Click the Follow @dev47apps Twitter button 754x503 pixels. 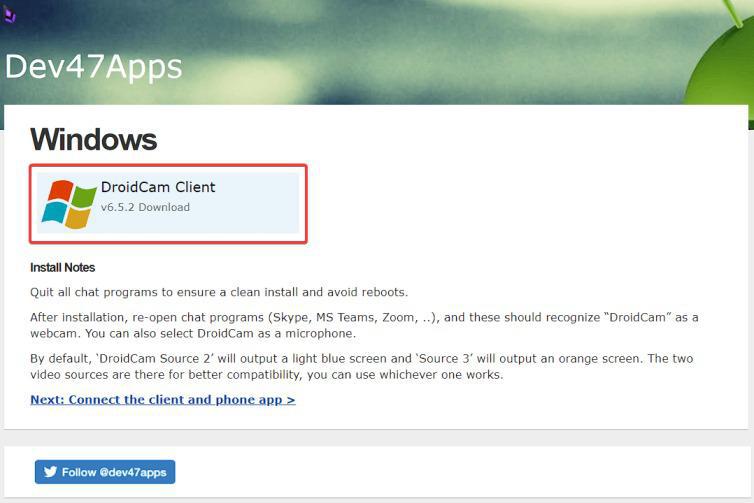105,472
